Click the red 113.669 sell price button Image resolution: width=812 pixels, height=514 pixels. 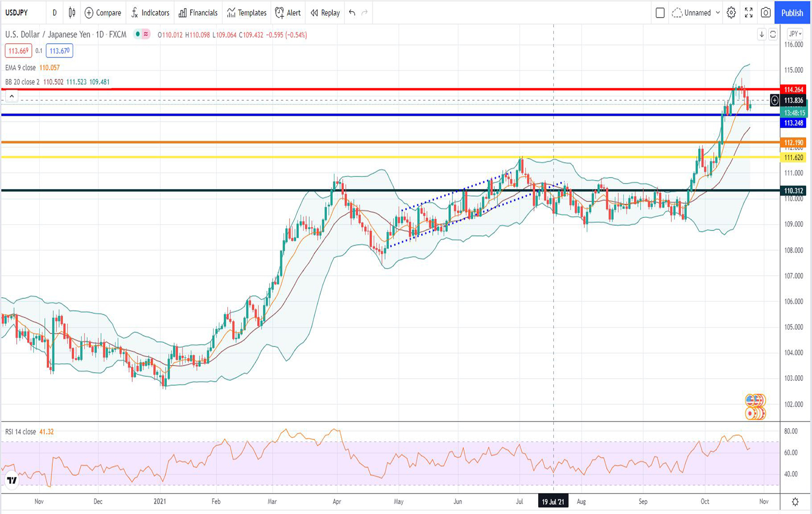tap(18, 51)
